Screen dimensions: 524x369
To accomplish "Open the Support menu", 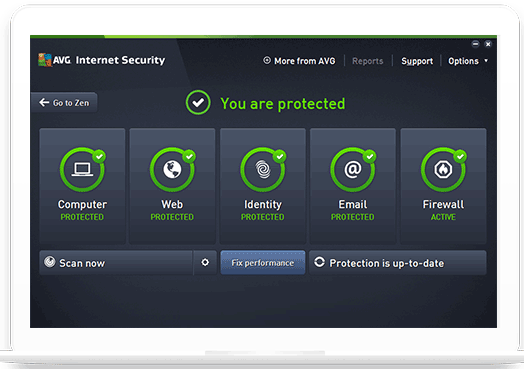I will click(417, 61).
